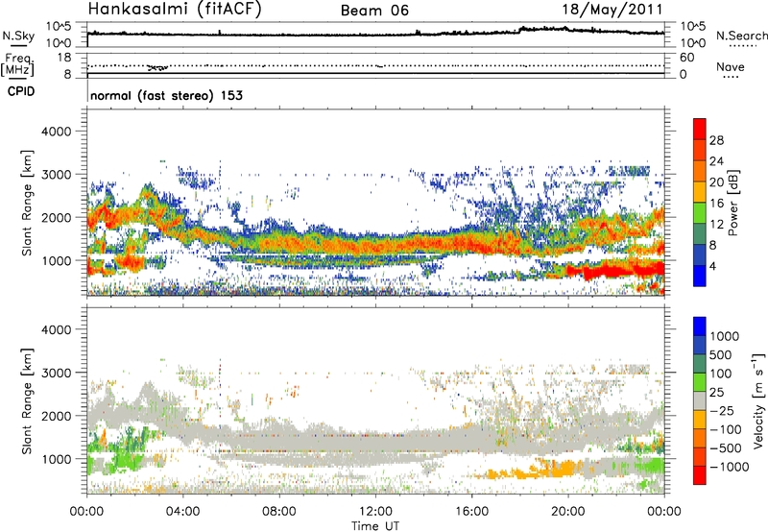Click the "Power [dB]" color bar title
This screenshot has height=532, width=768.
pos(733,203)
